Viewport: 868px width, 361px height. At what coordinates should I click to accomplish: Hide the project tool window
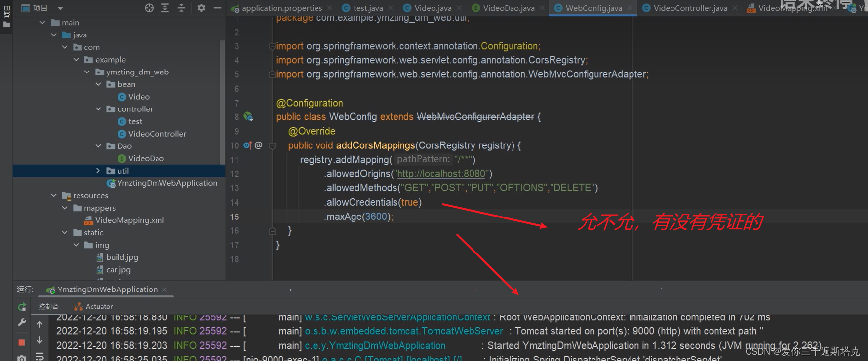(217, 8)
